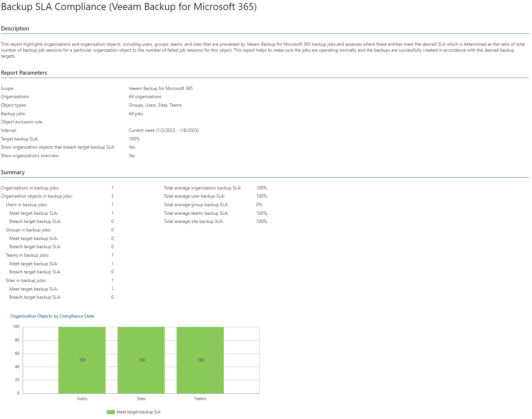Select the 'Current week (1/2/2023 - 1/8/2023)' value
Image resolution: width=532 pixels, height=419 pixels.
(164, 130)
